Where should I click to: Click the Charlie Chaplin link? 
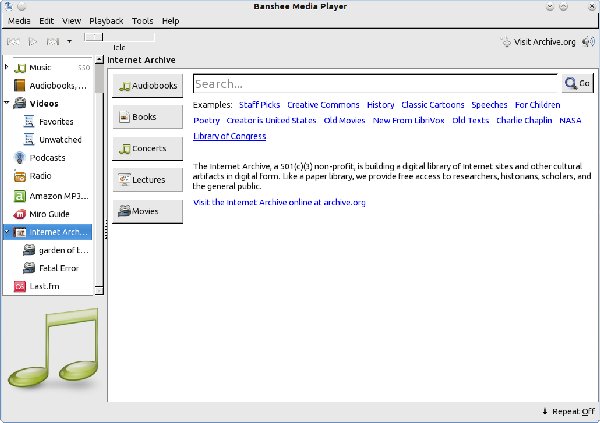click(524, 121)
